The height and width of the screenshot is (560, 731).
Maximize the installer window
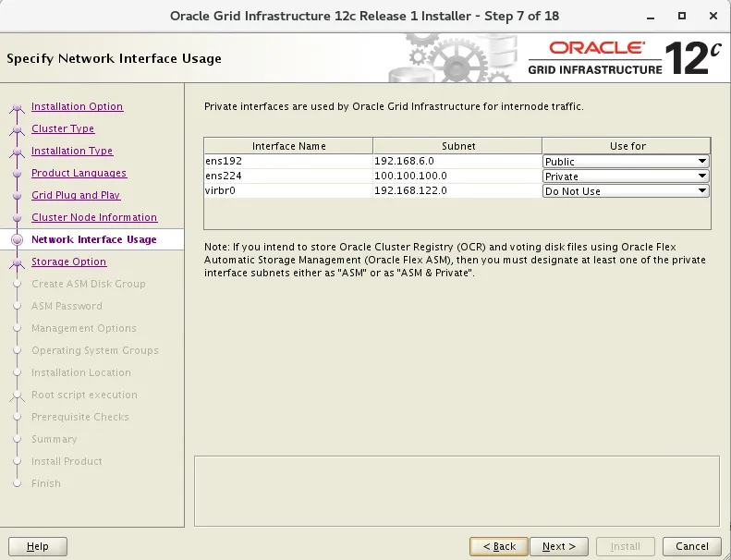point(682,16)
